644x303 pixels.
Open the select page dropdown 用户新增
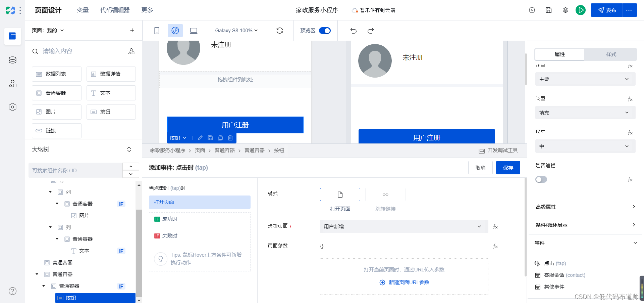[x=404, y=226]
